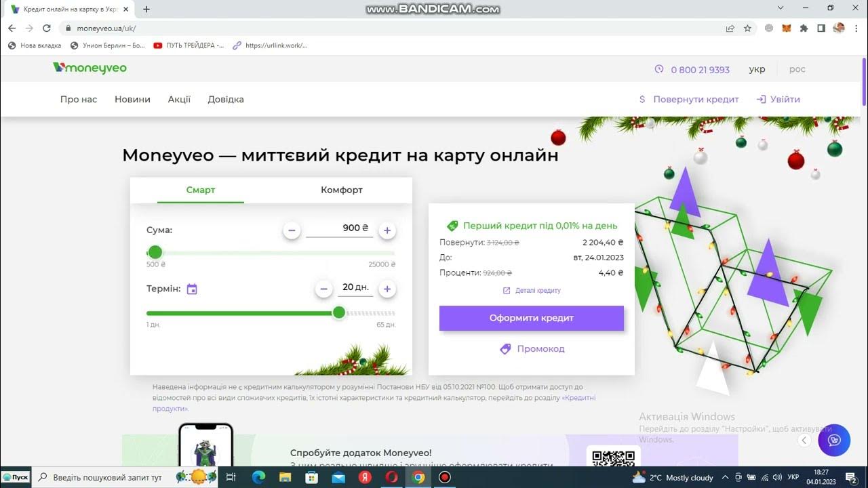This screenshot has width=868, height=488.
Task: Open the Про нас menu item
Action: pyautogui.click(x=79, y=100)
